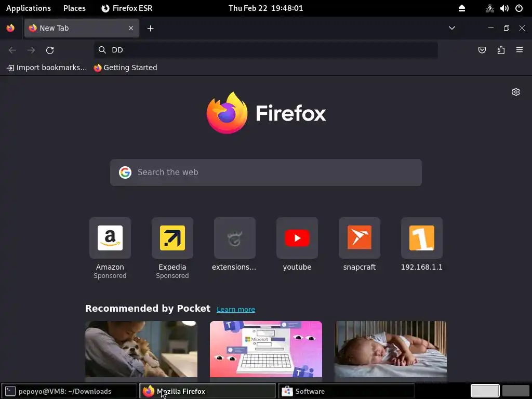
Task: Open Pocket story with Microsoft laptop illustration
Action: point(266,349)
